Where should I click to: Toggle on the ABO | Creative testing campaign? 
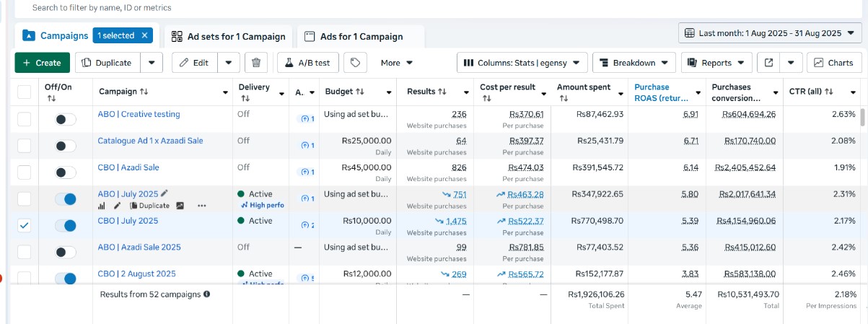(66, 119)
